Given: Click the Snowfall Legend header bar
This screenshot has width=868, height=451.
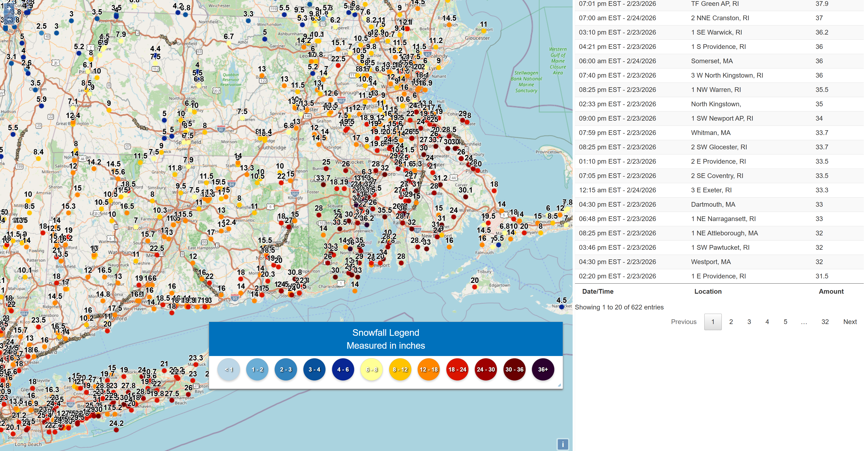Looking at the screenshot, I should click(x=385, y=339).
